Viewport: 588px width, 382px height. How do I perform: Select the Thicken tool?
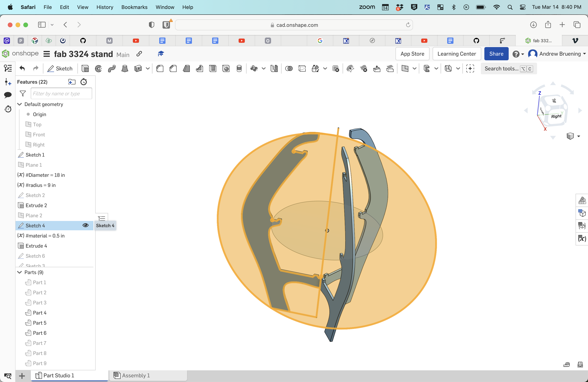[138, 68]
